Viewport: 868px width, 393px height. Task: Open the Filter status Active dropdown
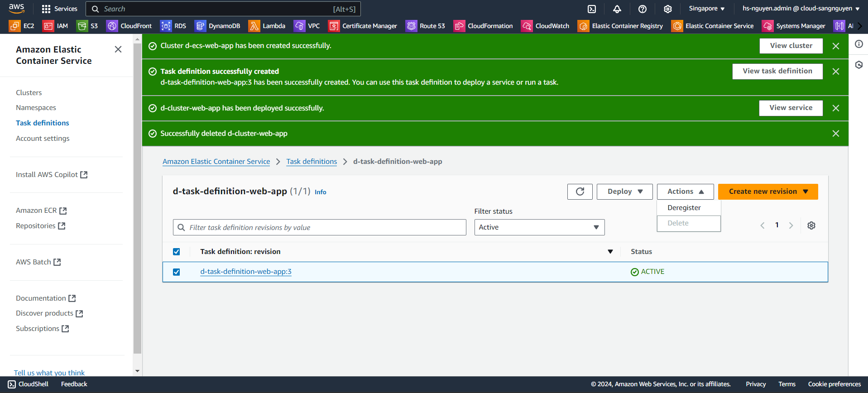(539, 227)
